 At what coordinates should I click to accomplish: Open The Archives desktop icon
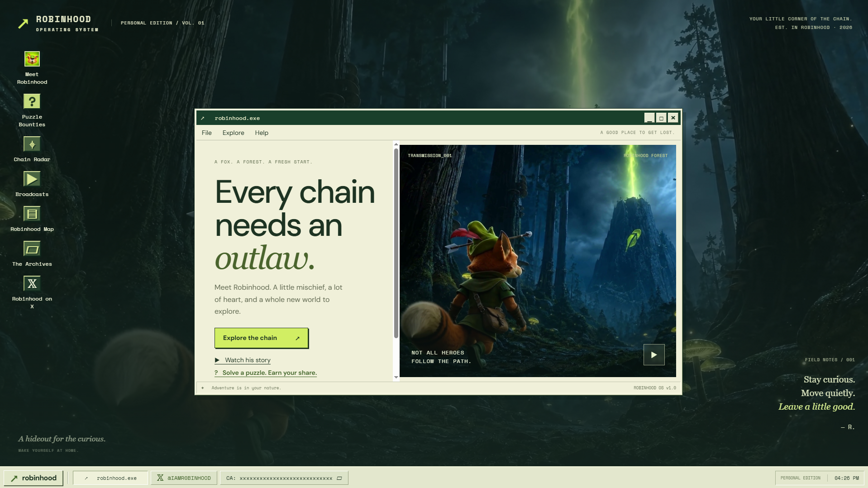(x=32, y=249)
